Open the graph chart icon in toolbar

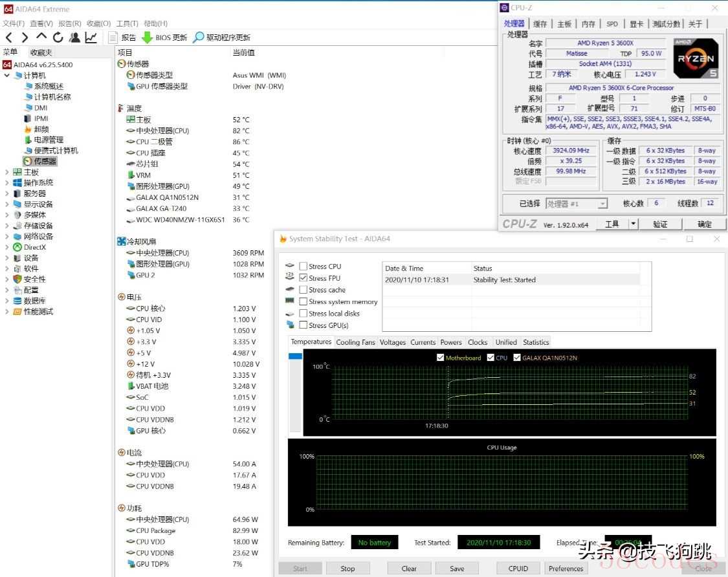coord(91,38)
